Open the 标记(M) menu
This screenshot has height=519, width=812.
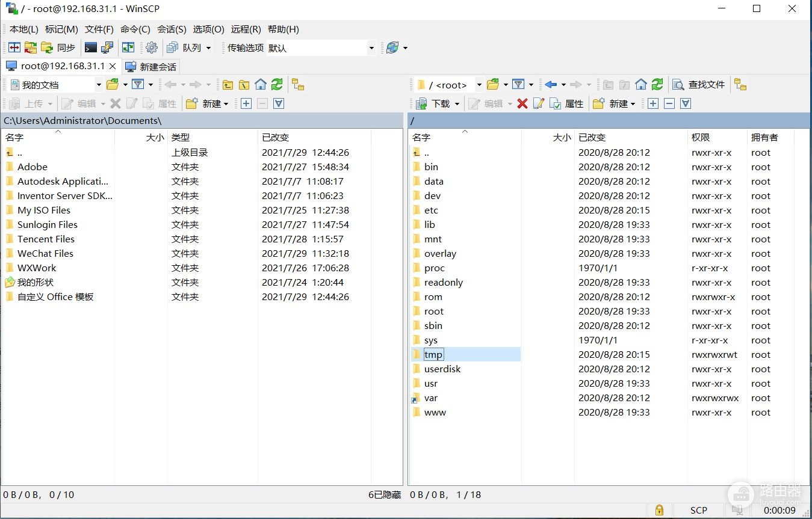point(61,29)
